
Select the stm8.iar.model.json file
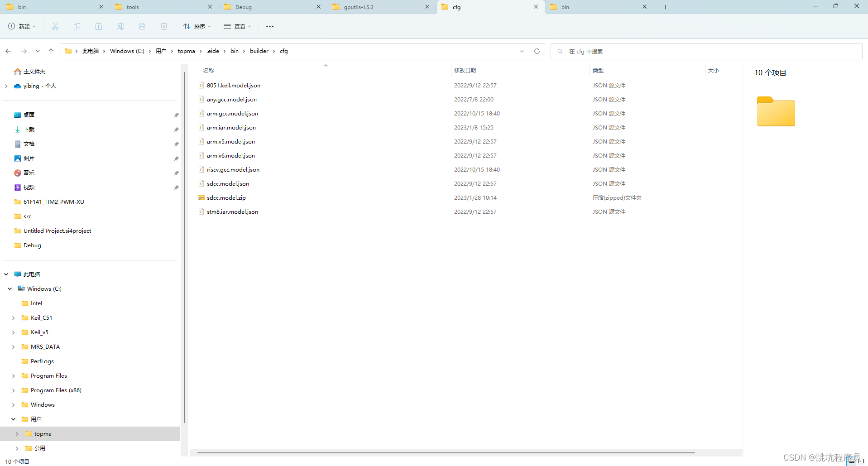[x=232, y=211]
